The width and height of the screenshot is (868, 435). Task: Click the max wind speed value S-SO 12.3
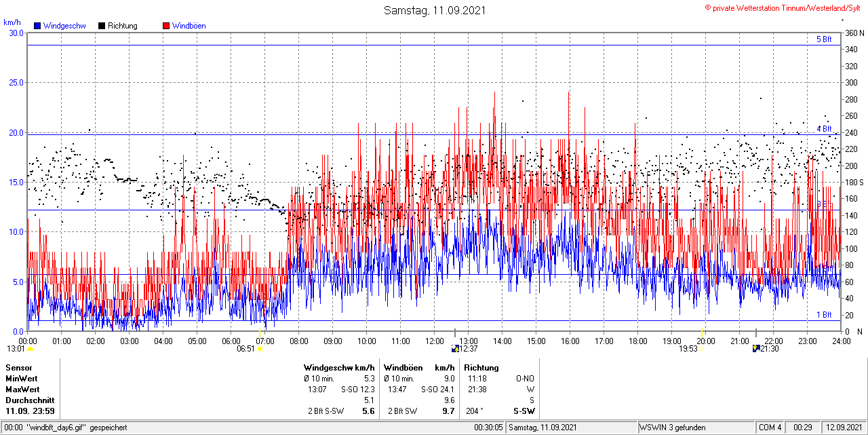point(358,390)
